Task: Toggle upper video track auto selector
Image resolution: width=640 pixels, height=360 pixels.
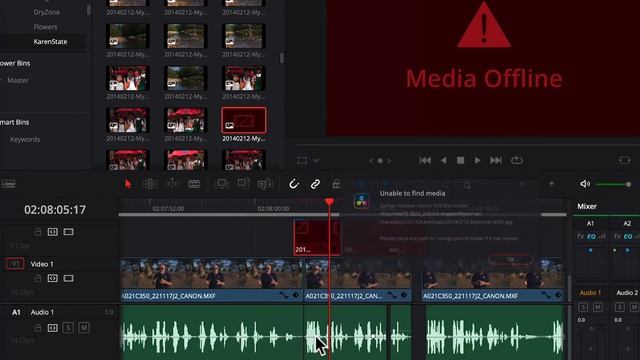Action: point(53,232)
